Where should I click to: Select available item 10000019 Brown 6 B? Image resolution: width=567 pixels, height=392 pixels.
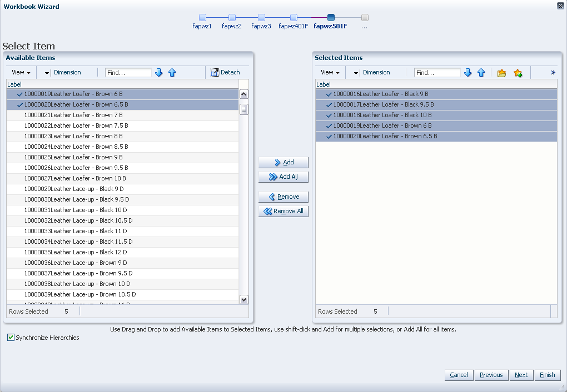point(123,94)
